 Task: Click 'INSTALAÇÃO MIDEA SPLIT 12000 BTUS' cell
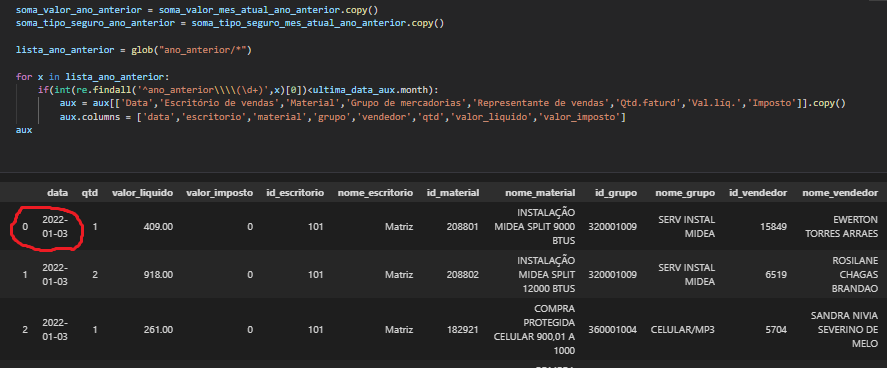click(x=546, y=275)
